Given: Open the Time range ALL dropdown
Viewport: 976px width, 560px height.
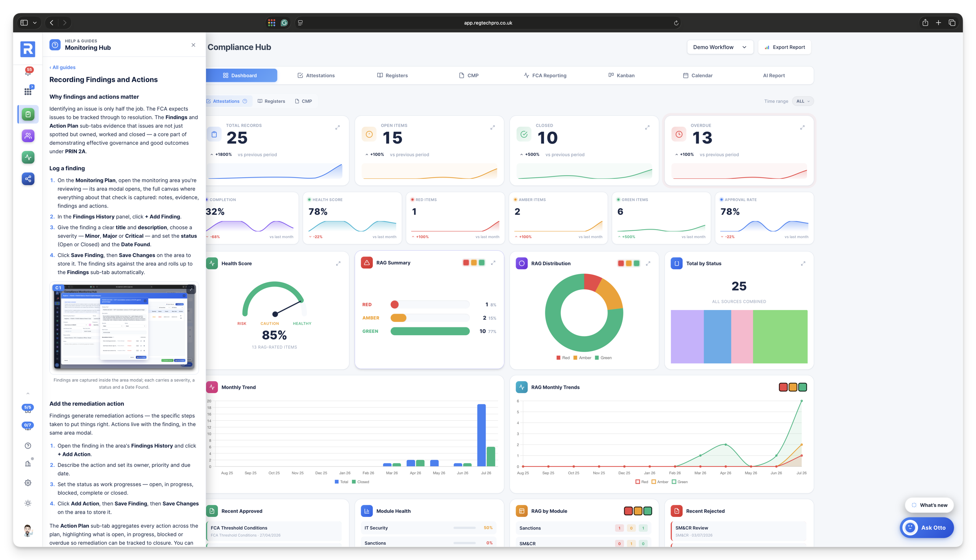Looking at the screenshot, I should pyautogui.click(x=803, y=101).
